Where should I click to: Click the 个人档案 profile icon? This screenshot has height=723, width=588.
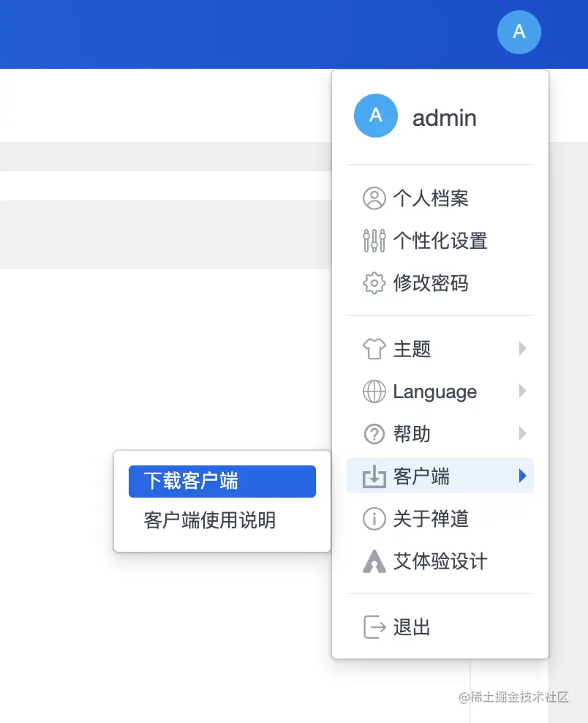(374, 198)
